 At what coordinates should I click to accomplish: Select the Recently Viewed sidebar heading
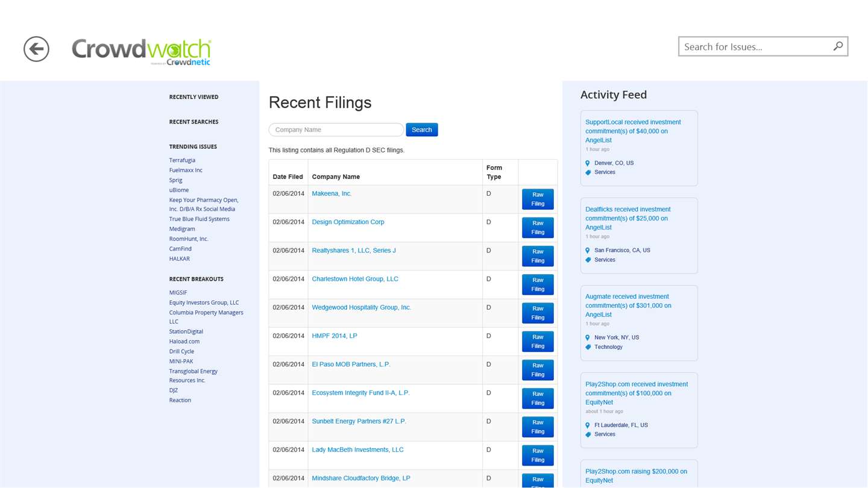point(193,97)
